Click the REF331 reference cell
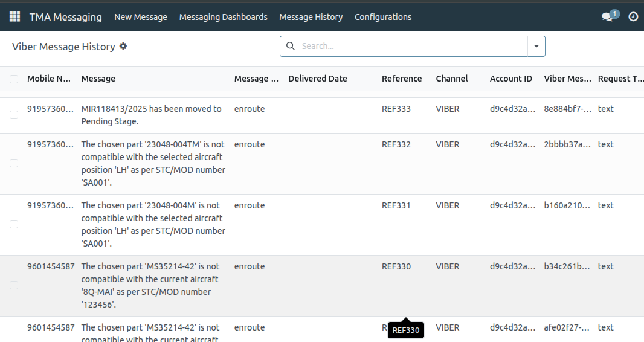 coord(396,205)
